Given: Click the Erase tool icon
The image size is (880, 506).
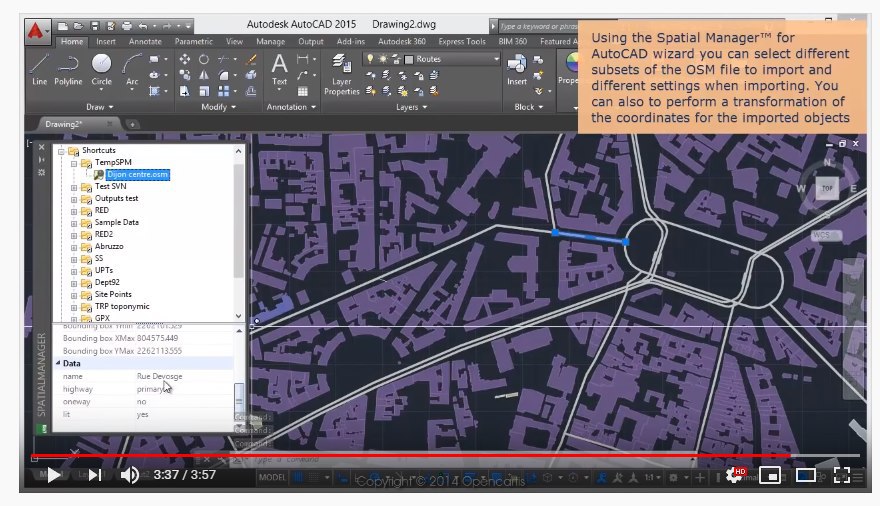Looking at the screenshot, I should tap(251, 59).
